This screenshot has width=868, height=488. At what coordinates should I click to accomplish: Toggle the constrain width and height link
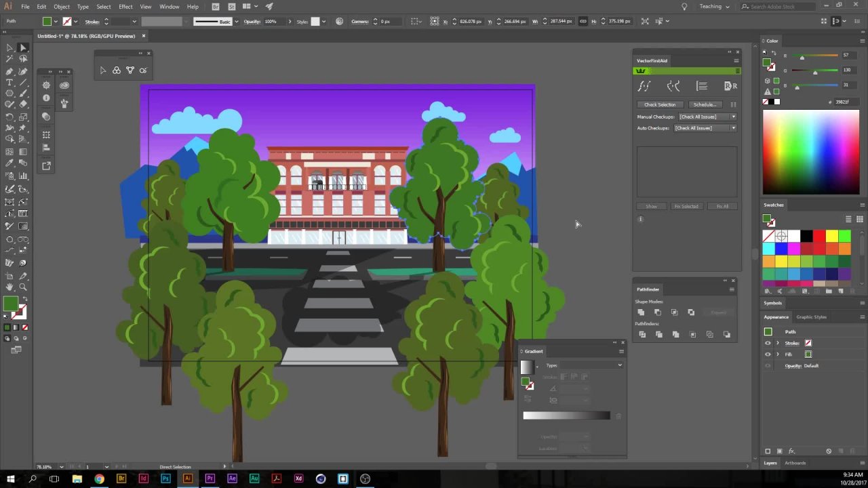point(583,22)
